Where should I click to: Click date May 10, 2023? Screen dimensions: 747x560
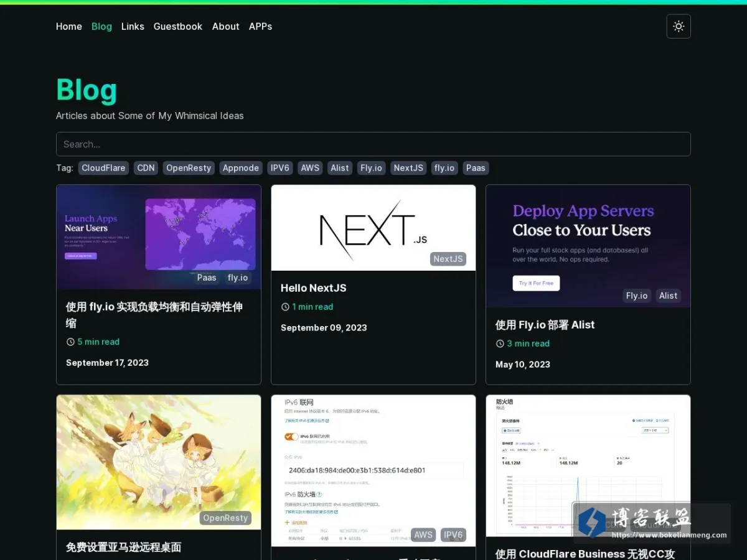[x=523, y=365]
